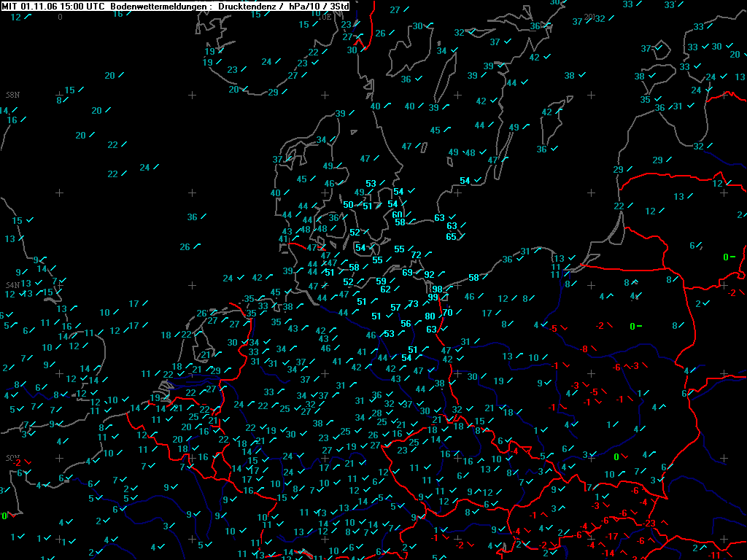Viewport: 747px width, 560px height.
Task: Select the red value -8
Action: (584, 349)
